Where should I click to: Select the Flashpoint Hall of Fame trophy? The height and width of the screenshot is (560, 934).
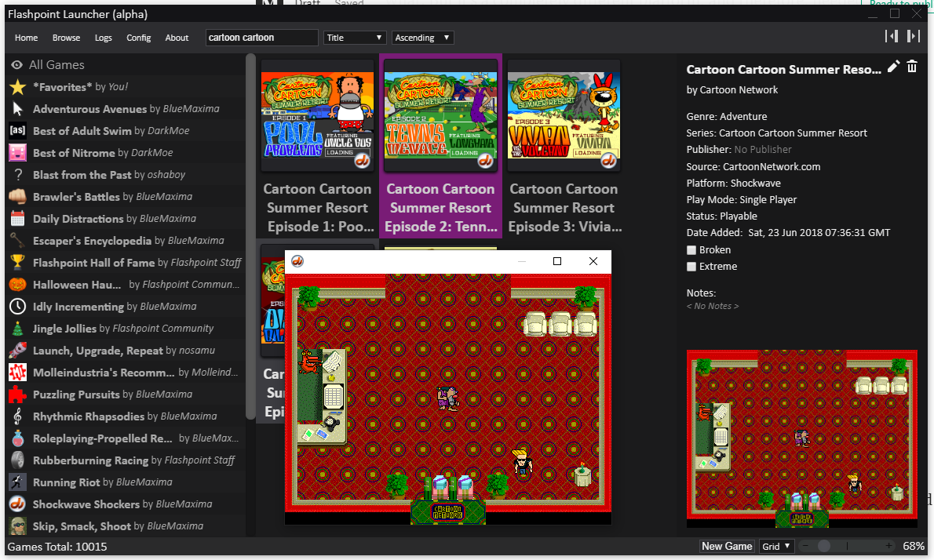[x=18, y=263]
